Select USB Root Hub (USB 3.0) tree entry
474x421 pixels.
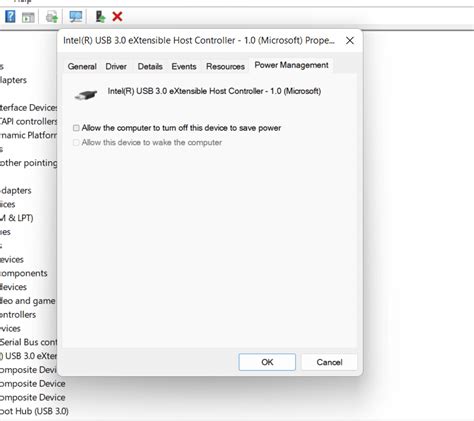(34, 411)
